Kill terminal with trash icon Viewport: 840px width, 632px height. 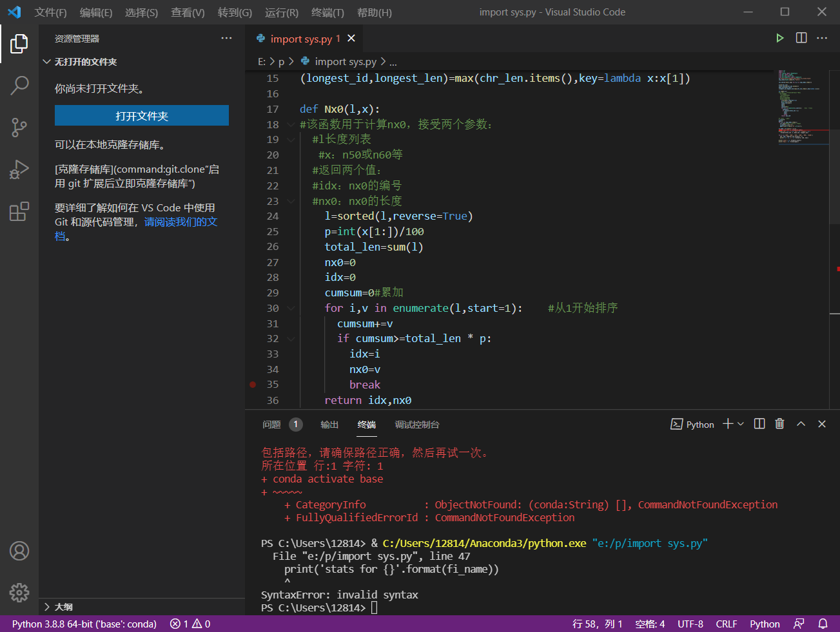click(779, 424)
